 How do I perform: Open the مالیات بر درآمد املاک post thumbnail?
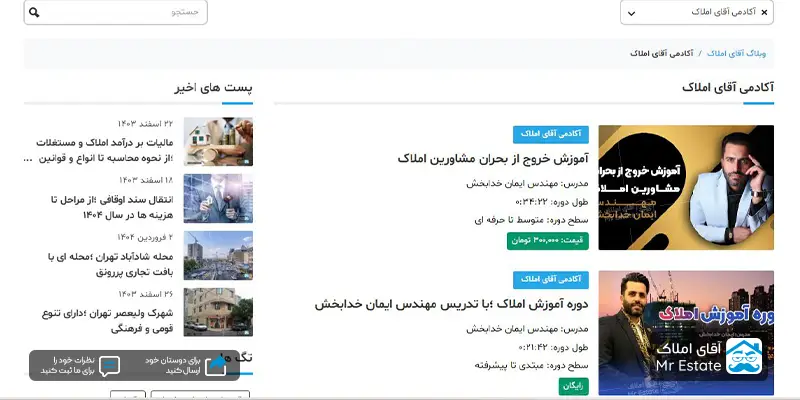218,142
